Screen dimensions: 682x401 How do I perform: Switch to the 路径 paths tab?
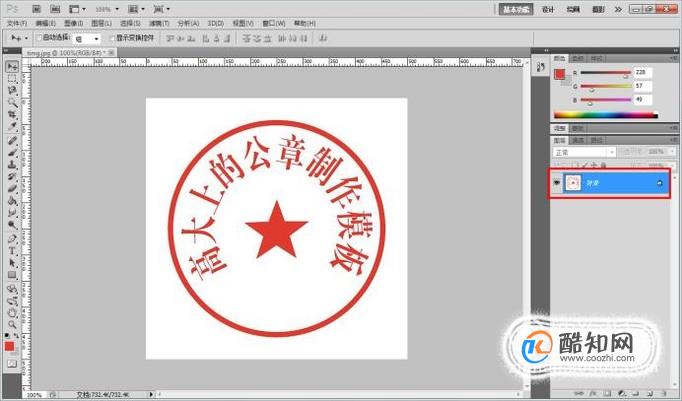pyautogui.click(x=596, y=140)
